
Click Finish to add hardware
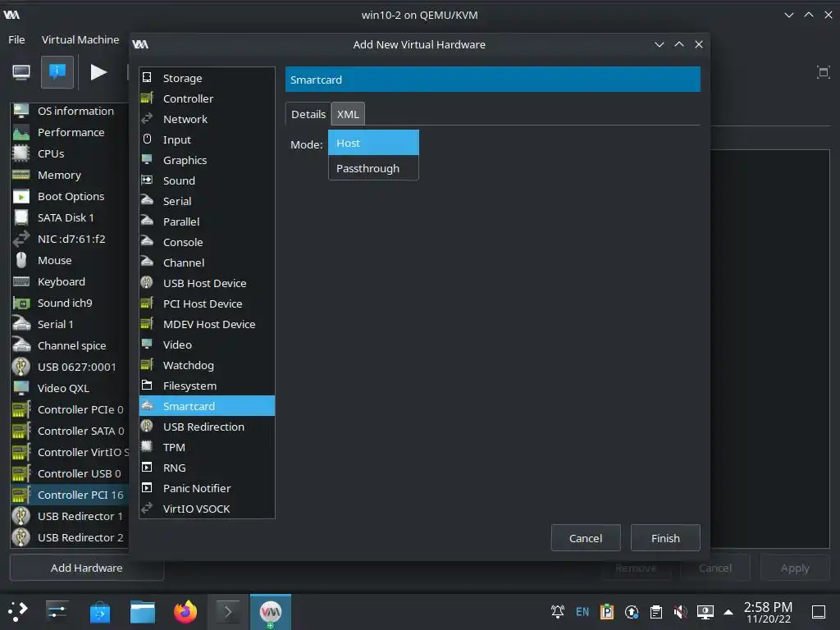665,538
